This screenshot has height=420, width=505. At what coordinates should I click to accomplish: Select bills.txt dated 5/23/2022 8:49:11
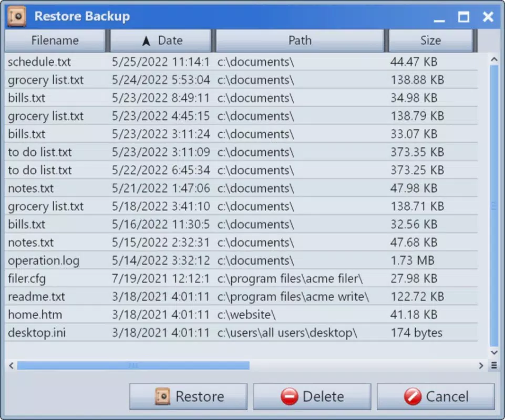241,98
